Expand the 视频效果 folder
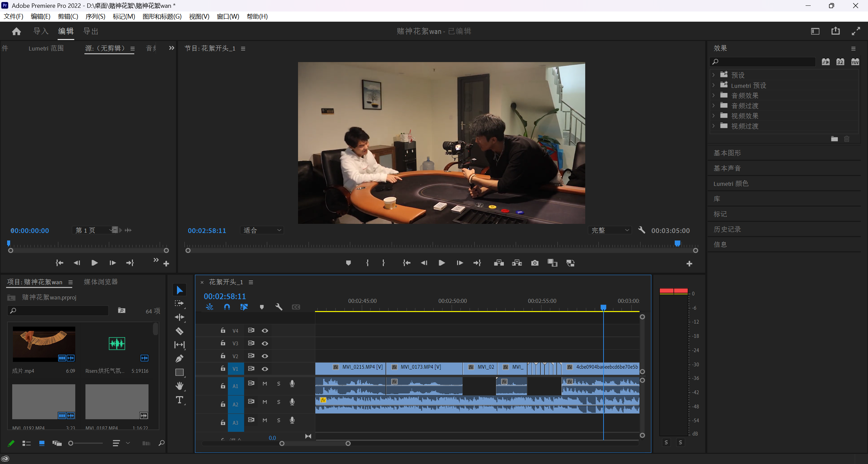 pos(713,116)
